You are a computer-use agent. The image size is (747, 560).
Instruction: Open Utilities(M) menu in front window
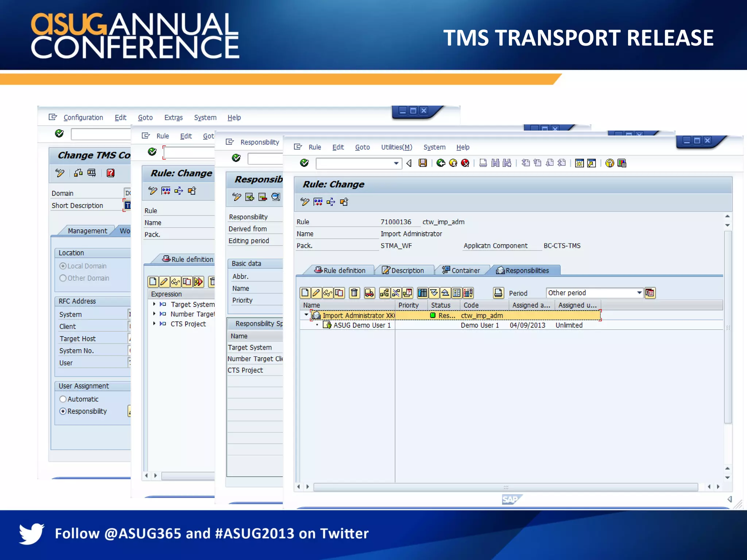coord(396,147)
